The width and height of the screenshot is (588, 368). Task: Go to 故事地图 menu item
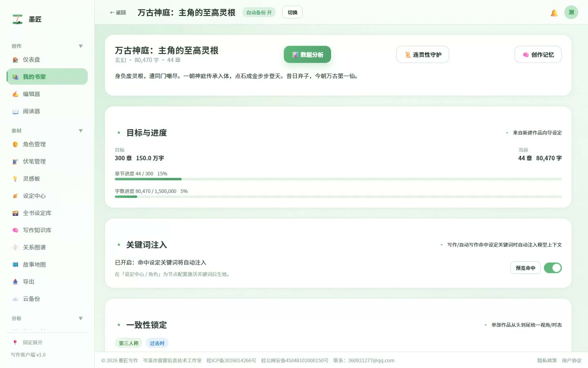click(47, 265)
